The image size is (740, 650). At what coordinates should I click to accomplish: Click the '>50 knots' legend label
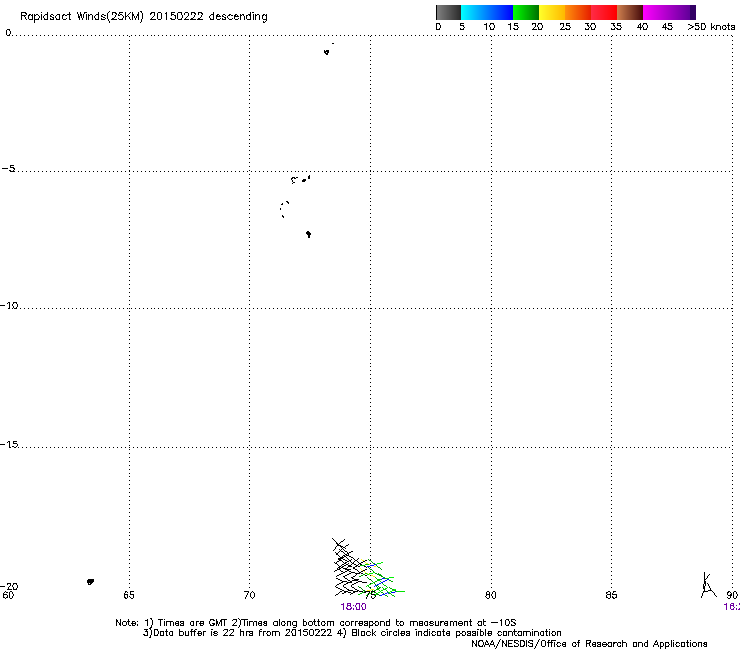[711, 27]
